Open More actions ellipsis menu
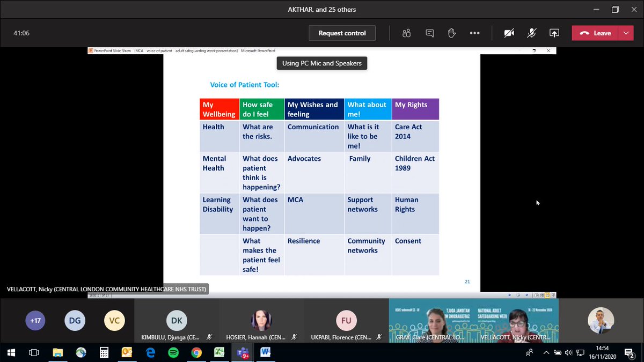The height and width of the screenshot is (362, 644). [474, 33]
